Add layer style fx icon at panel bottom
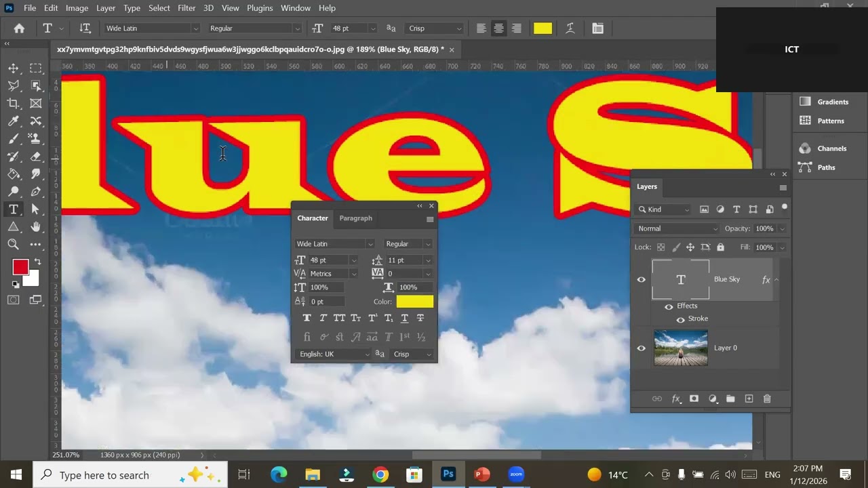Image resolution: width=868 pixels, height=488 pixels. [x=675, y=399]
